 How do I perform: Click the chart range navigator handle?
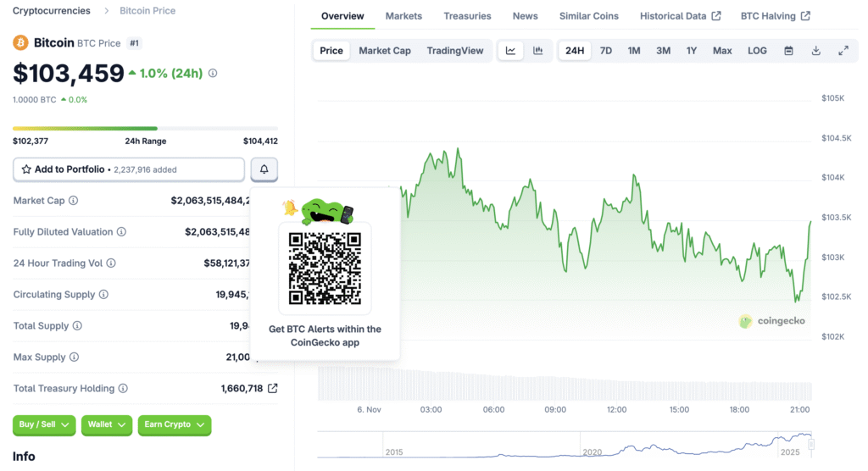coord(810,444)
